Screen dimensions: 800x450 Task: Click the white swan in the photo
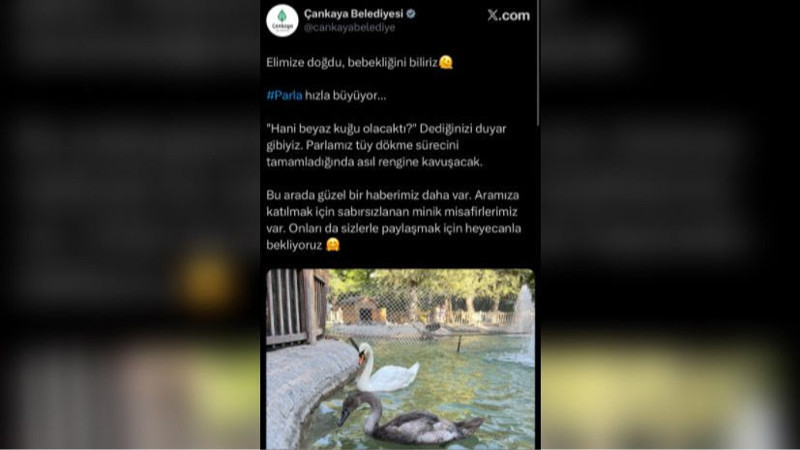click(x=384, y=367)
